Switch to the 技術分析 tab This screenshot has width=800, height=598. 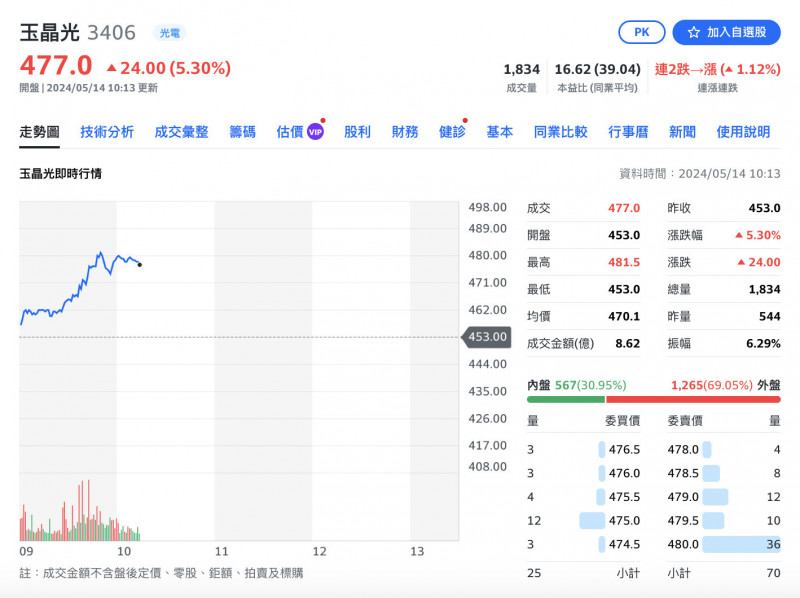(107, 132)
